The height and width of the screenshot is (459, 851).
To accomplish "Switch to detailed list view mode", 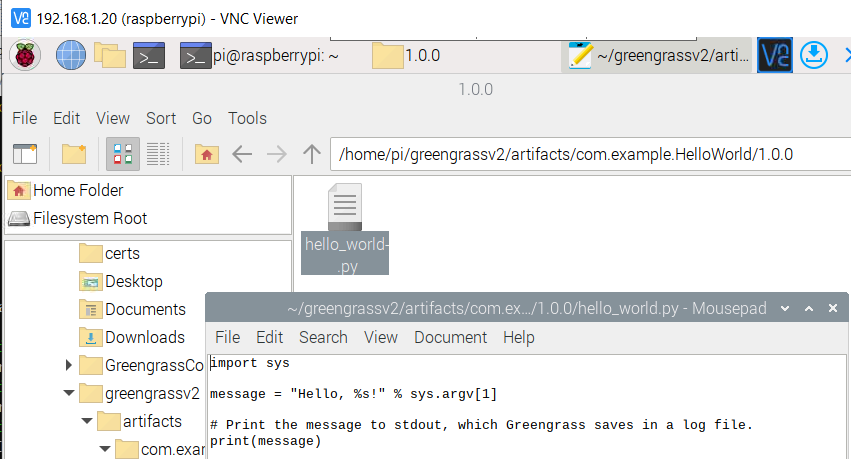I will pyautogui.click(x=158, y=154).
